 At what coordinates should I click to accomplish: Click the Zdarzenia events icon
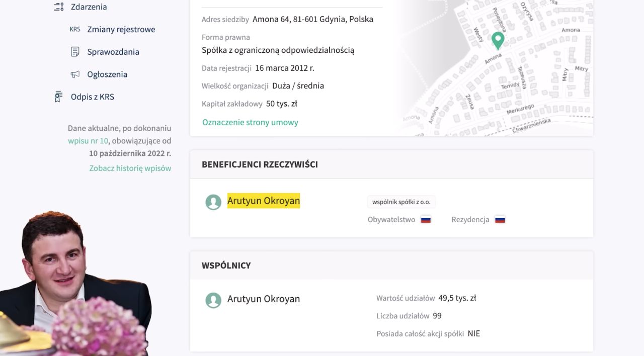(x=59, y=7)
